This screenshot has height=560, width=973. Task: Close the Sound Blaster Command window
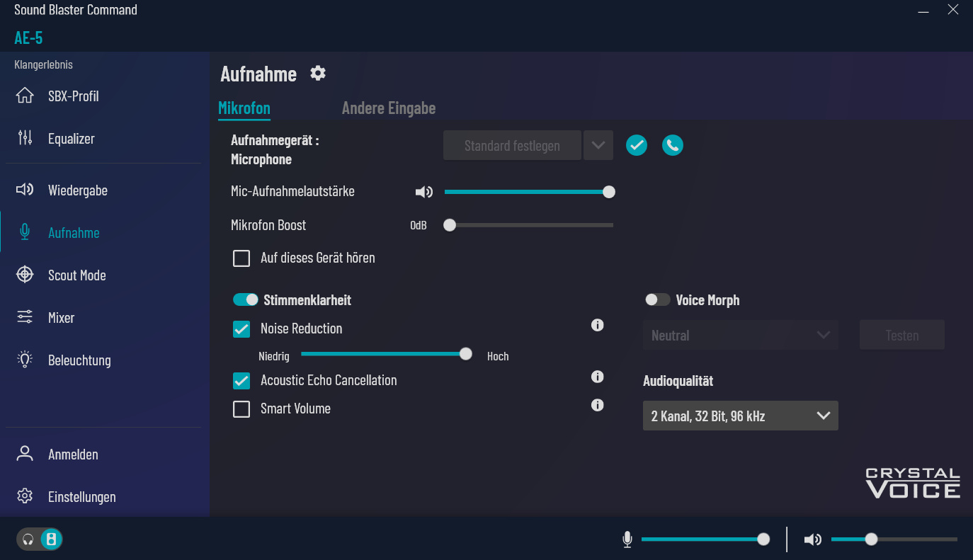click(x=953, y=10)
